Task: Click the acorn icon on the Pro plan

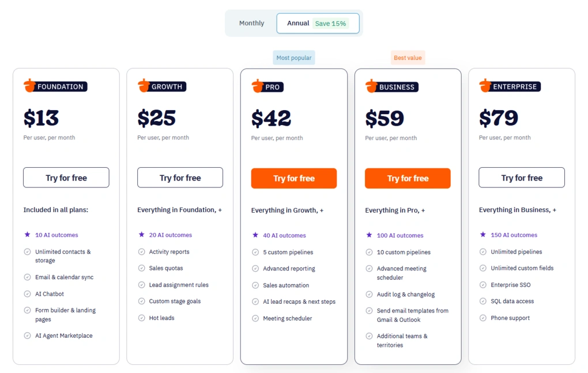Action: coord(258,86)
